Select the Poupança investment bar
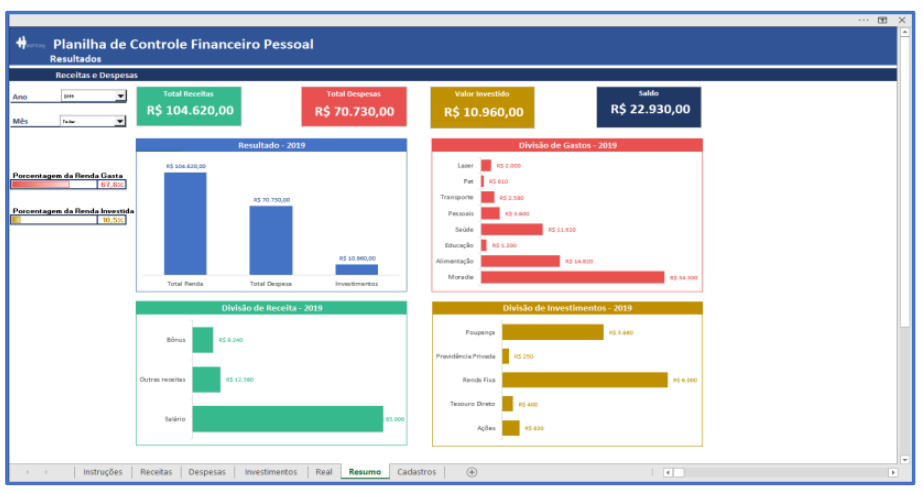The image size is (923, 493). pyautogui.click(x=553, y=332)
